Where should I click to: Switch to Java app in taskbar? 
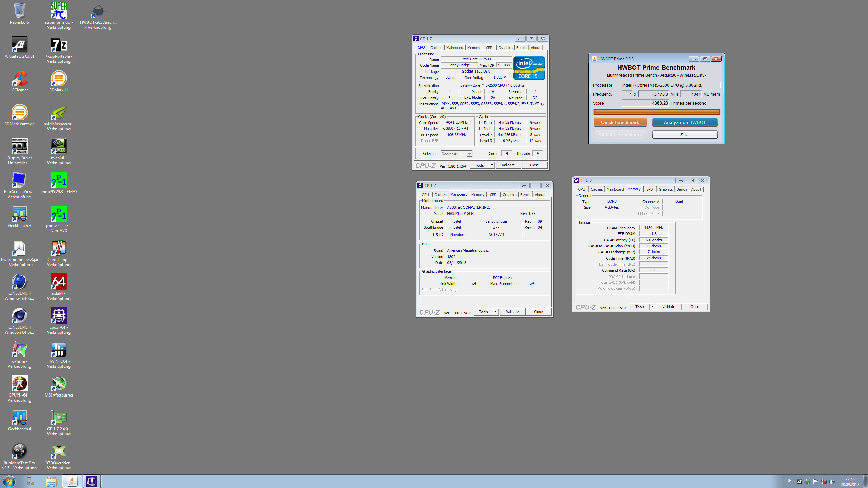(x=72, y=481)
